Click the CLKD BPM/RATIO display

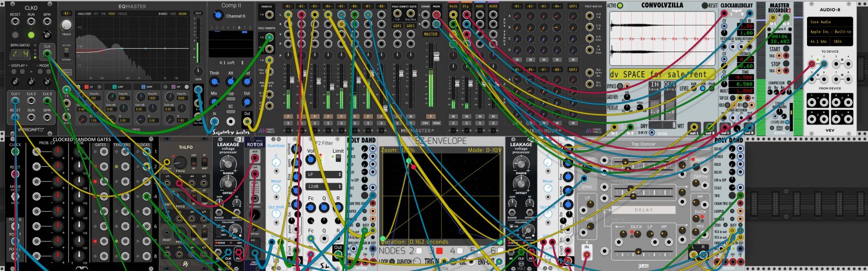click(20, 54)
